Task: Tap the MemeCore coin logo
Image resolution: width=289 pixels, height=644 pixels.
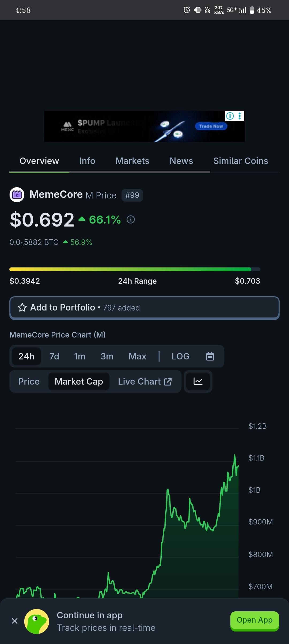Action: [17, 195]
